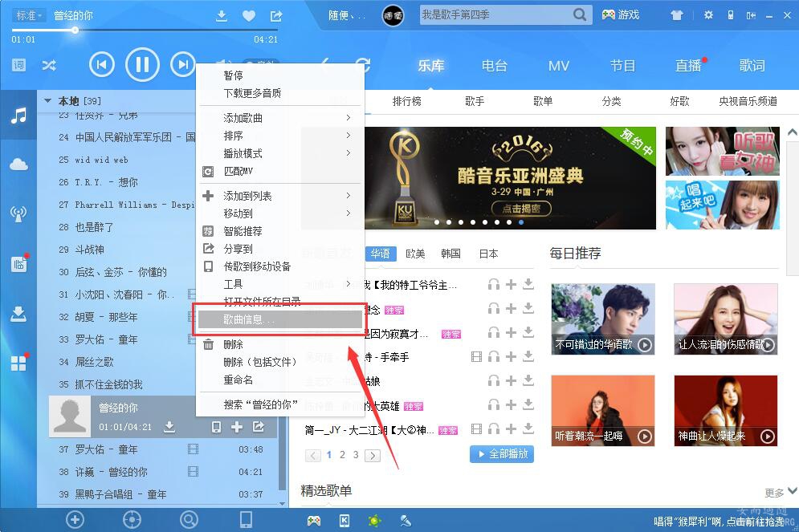Toggle the lyrics 词 icon
Viewport: 799px width, 532px height.
point(18,65)
